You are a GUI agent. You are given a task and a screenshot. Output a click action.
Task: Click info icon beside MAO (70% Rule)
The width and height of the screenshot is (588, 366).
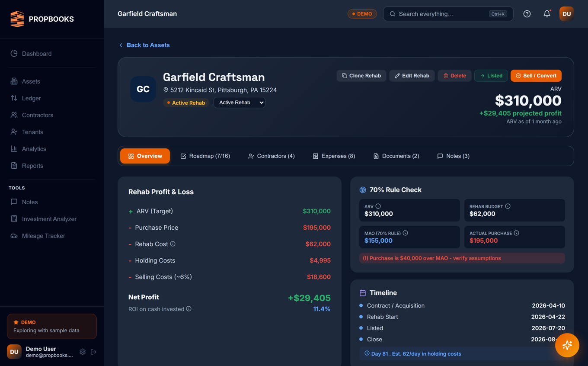click(x=406, y=233)
